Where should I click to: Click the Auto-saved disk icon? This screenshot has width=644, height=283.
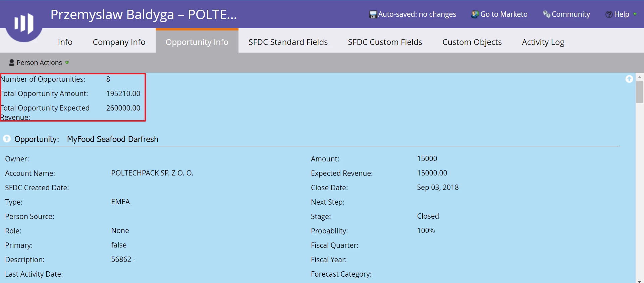click(373, 14)
